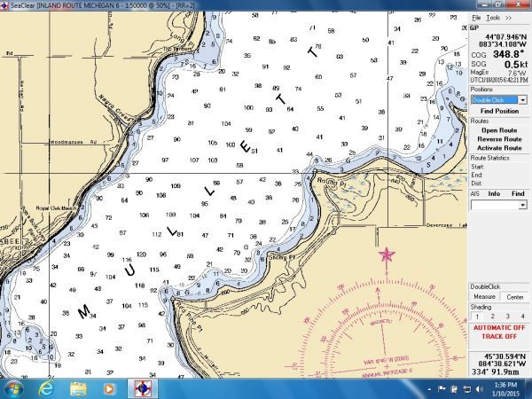Expand the AIS dropdown list
Viewport: 532px width, 399px height.
coord(522,204)
